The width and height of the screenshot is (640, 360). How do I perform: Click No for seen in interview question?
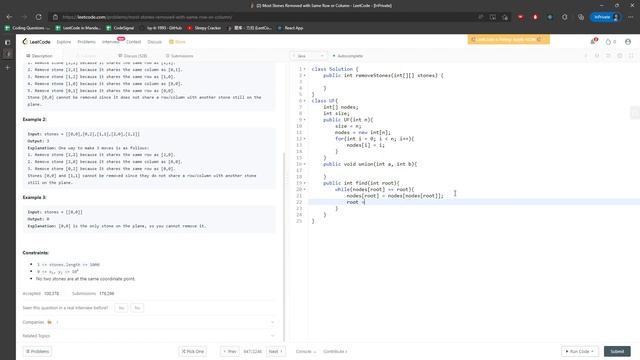(x=137, y=308)
